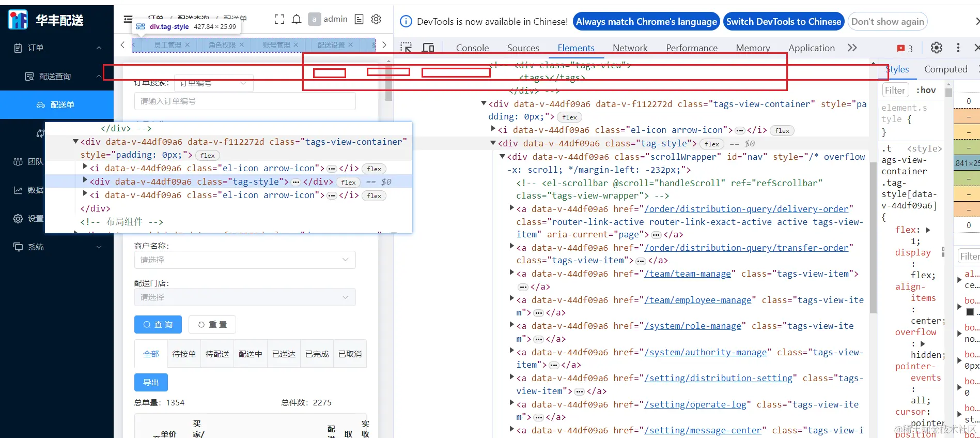Switch to the Console tab
Viewport: 980px width, 438px height.
click(x=472, y=48)
